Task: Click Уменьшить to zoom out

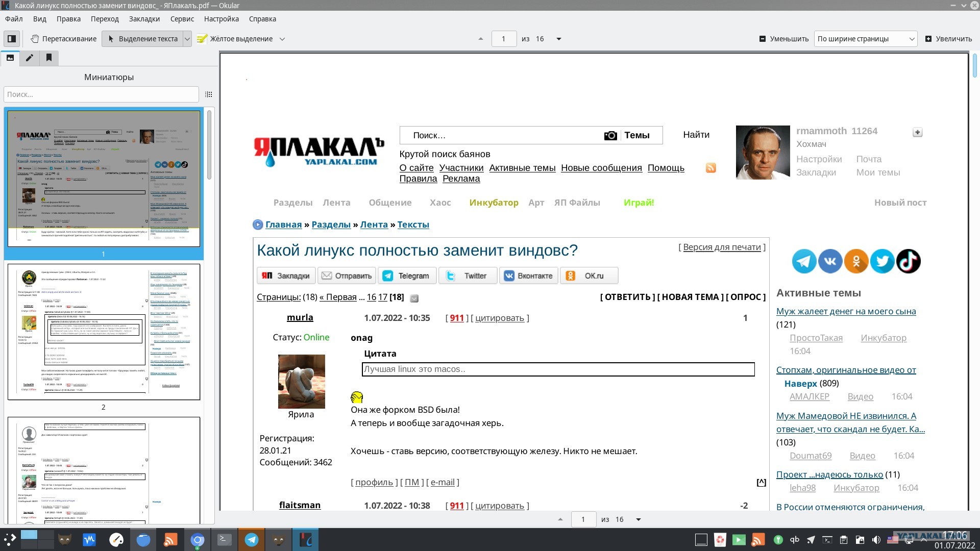Action: [x=784, y=39]
